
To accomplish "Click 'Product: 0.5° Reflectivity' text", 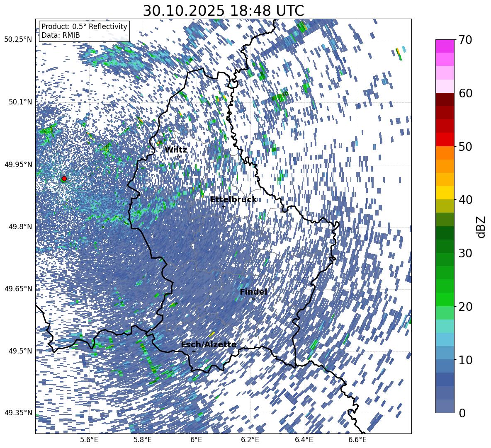I will tap(84, 26).
